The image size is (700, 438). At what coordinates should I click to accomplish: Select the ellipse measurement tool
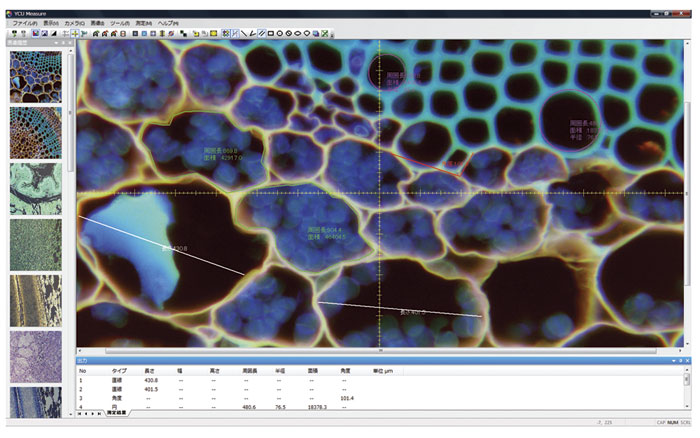(x=297, y=33)
